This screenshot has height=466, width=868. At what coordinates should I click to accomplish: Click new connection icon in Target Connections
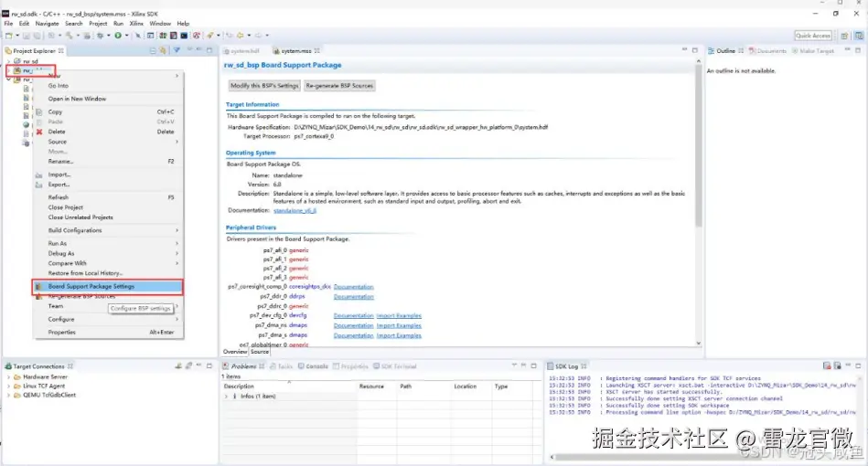pos(178,365)
